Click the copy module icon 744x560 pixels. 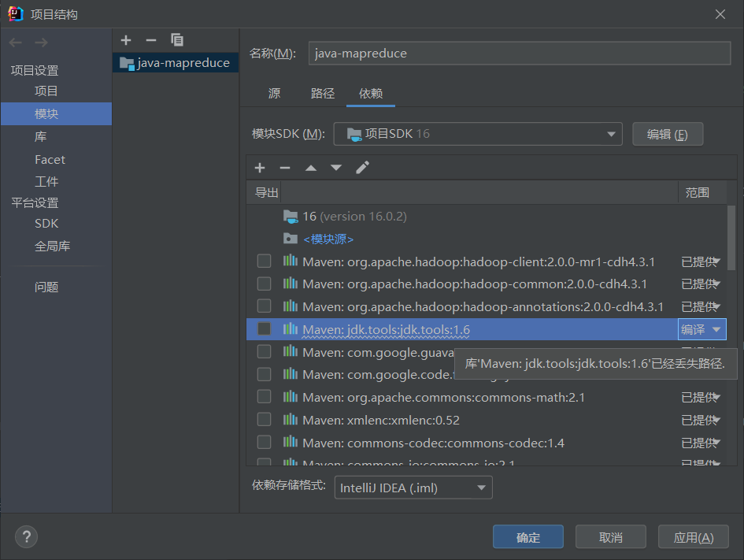pos(177,39)
